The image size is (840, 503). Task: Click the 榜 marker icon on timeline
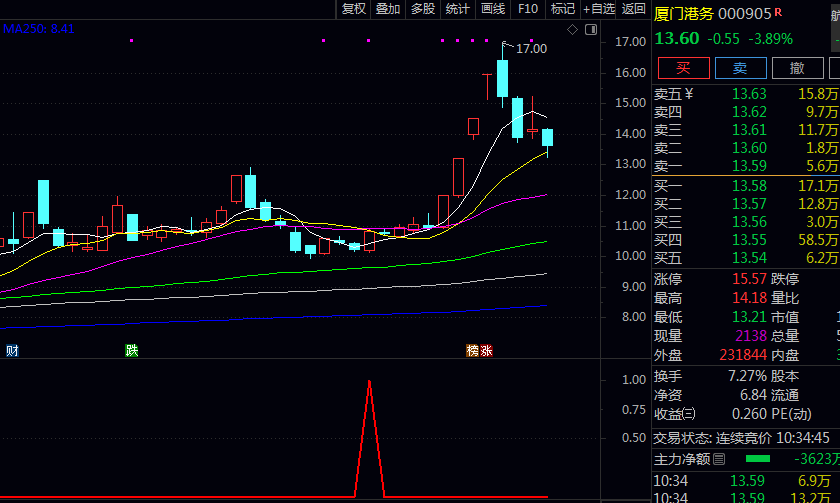tap(472, 351)
